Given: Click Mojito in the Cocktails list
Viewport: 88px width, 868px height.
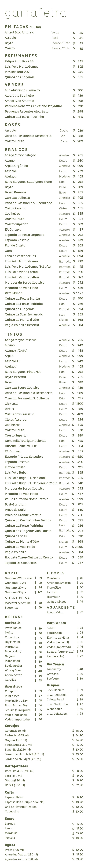Looking at the screenshot, I should [x=9, y=633].
